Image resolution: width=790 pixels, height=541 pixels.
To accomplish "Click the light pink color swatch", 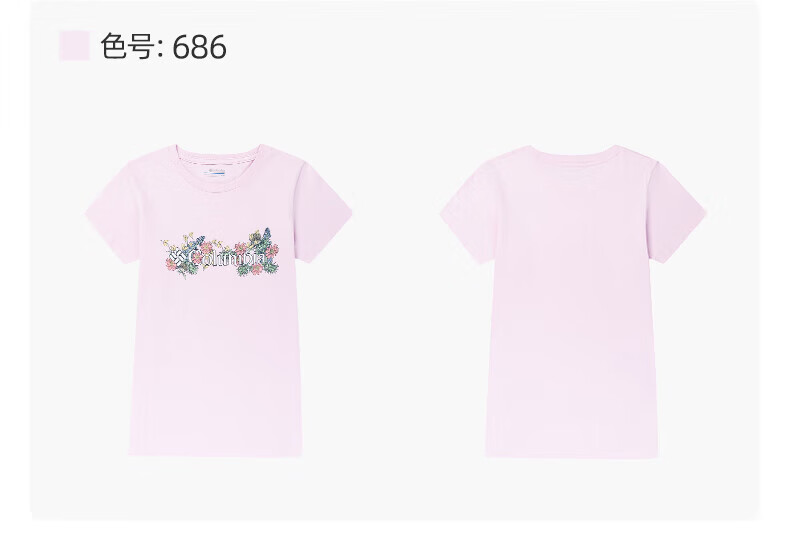I will (75, 46).
